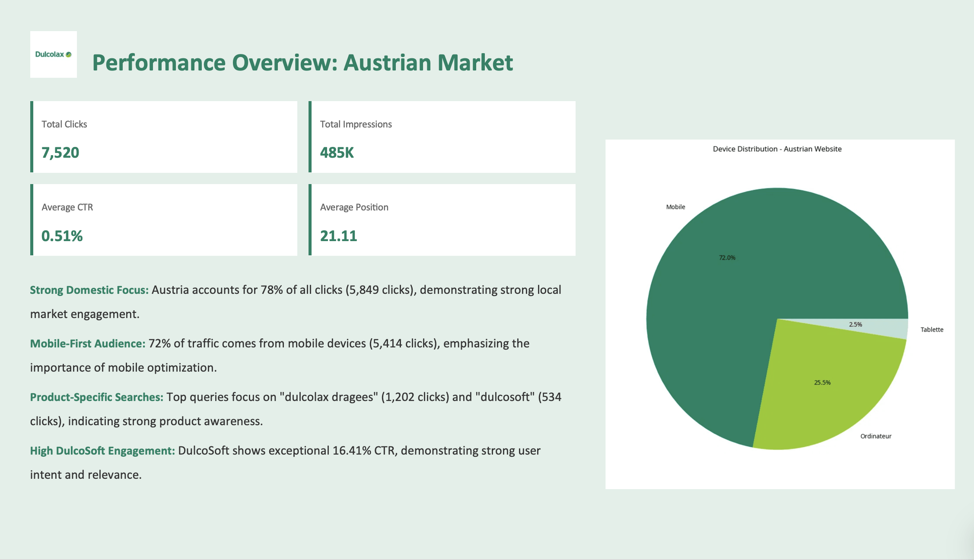Viewport: 974px width, 560px height.
Task: Click the Average Position label
Action: (x=354, y=207)
